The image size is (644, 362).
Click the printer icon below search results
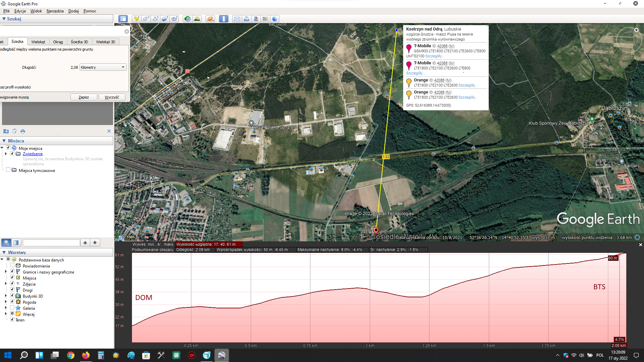(23, 131)
